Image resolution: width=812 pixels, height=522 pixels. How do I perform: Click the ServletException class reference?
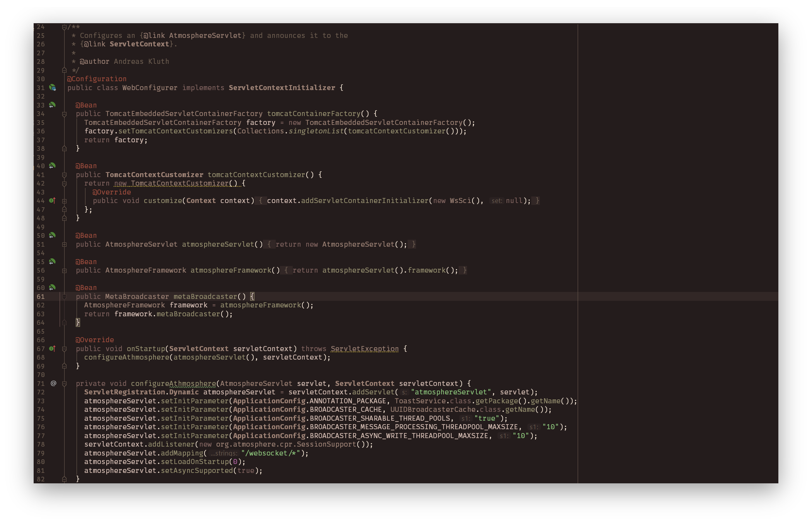click(x=364, y=349)
